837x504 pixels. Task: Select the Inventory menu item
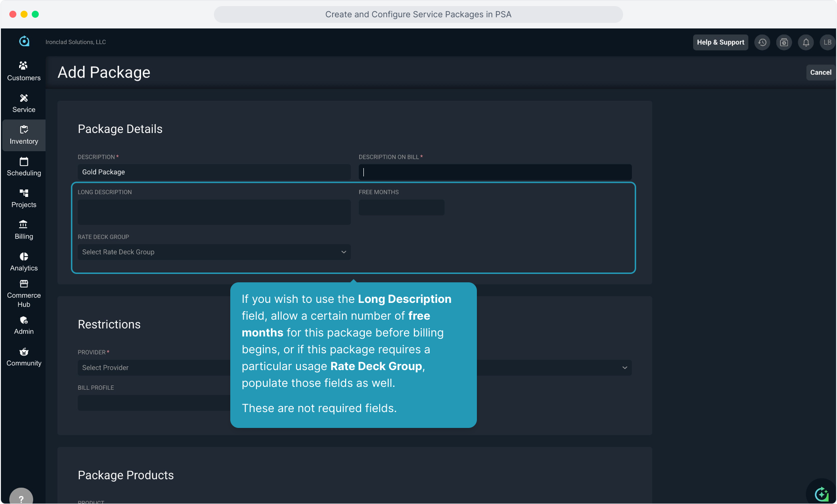pyautogui.click(x=24, y=135)
